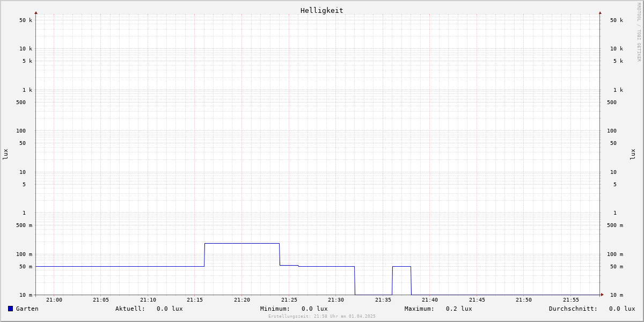Click the 21:15 time-axis label

coord(195,300)
